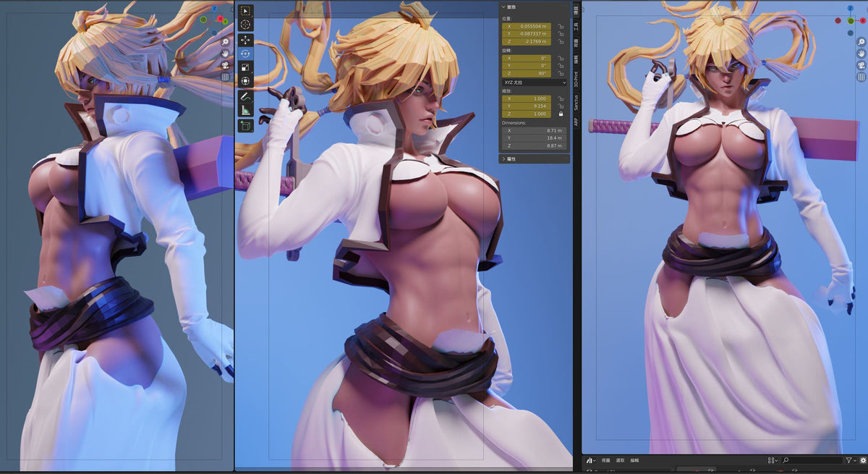Switch orthographic grid view in left viewport

point(225,77)
